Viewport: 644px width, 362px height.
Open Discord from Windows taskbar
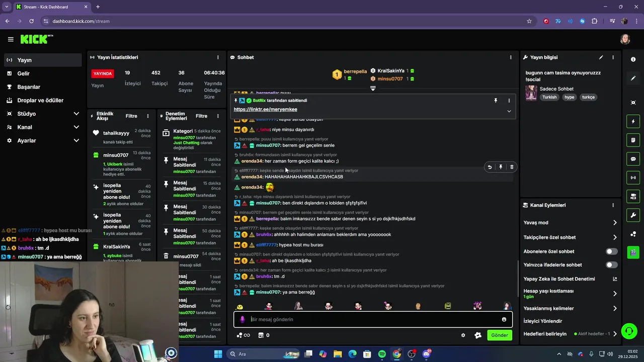426,354
